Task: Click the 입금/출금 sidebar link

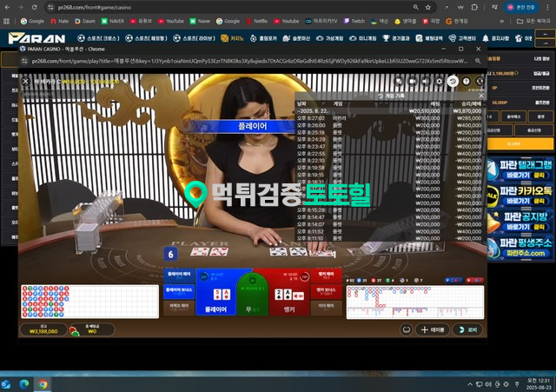Action: point(541,73)
